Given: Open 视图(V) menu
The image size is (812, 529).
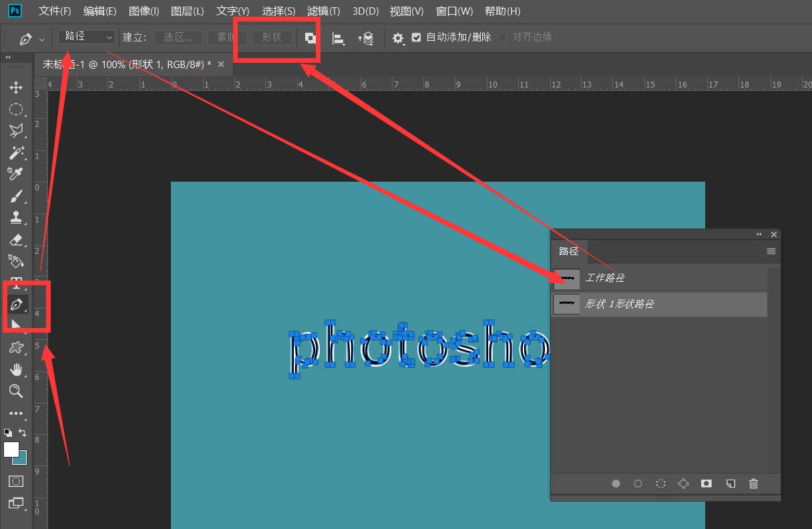Looking at the screenshot, I should click(407, 11).
